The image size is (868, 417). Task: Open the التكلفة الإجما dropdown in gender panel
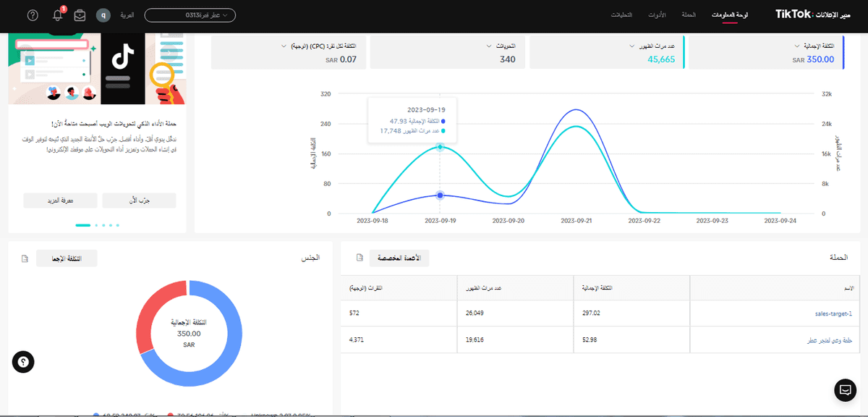[x=67, y=258]
